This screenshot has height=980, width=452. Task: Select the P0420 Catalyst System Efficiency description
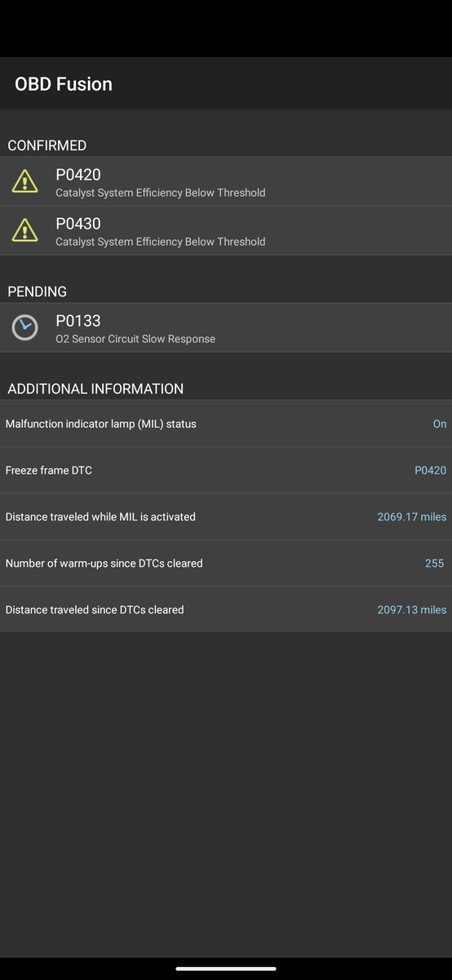[x=160, y=193]
